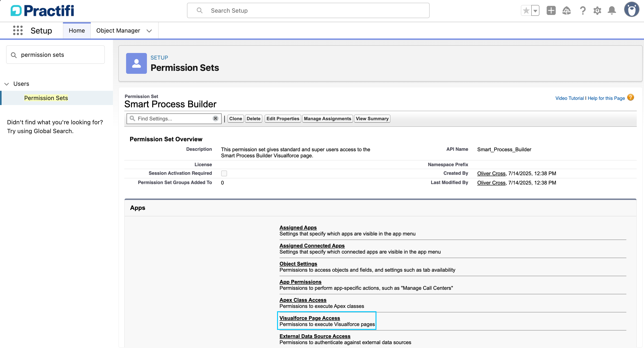Screen dimensions: 644x350
Task: Click the global actions plus icon
Action: pyautogui.click(x=551, y=10)
